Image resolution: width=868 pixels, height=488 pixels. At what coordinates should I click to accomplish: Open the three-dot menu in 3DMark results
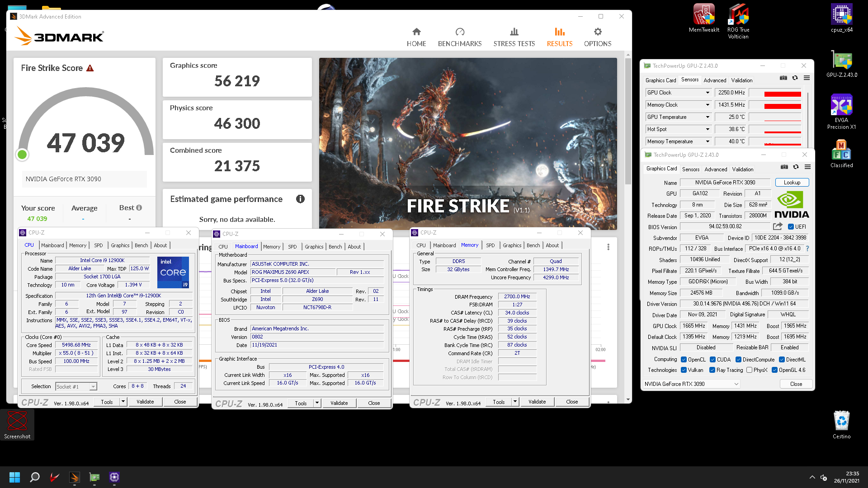pyautogui.click(x=608, y=247)
